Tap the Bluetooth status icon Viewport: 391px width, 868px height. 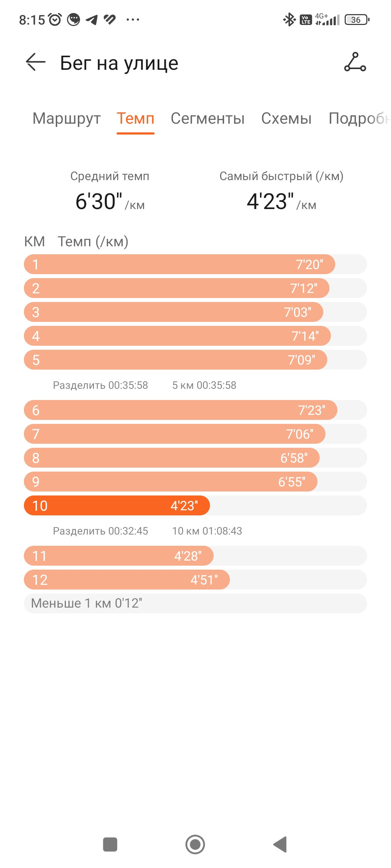click(289, 20)
